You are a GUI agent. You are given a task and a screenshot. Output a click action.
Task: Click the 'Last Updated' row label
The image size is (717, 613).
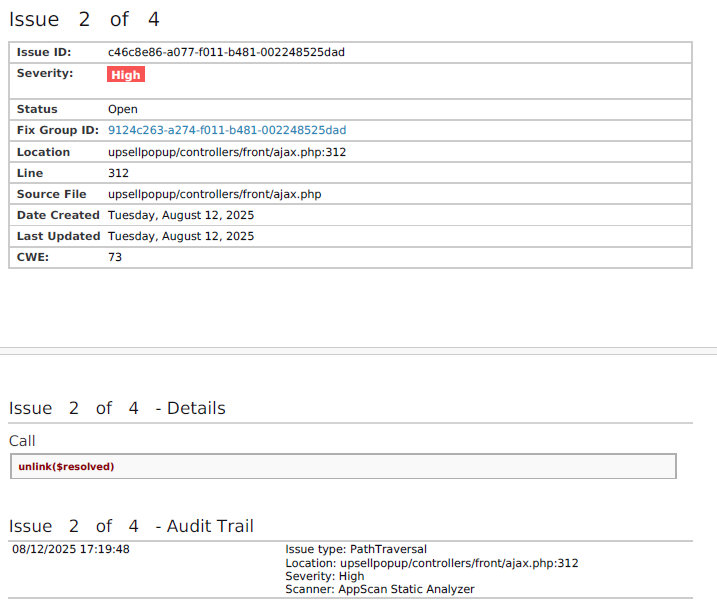tap(58, 236)
